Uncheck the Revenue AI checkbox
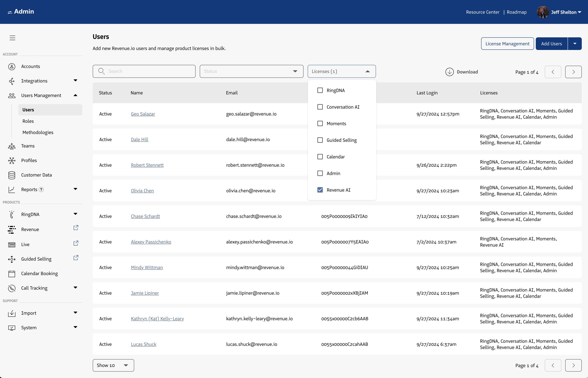 pos(320,190)
